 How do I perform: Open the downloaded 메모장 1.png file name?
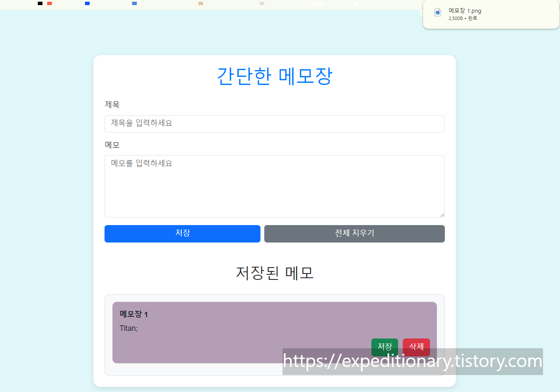465,11
